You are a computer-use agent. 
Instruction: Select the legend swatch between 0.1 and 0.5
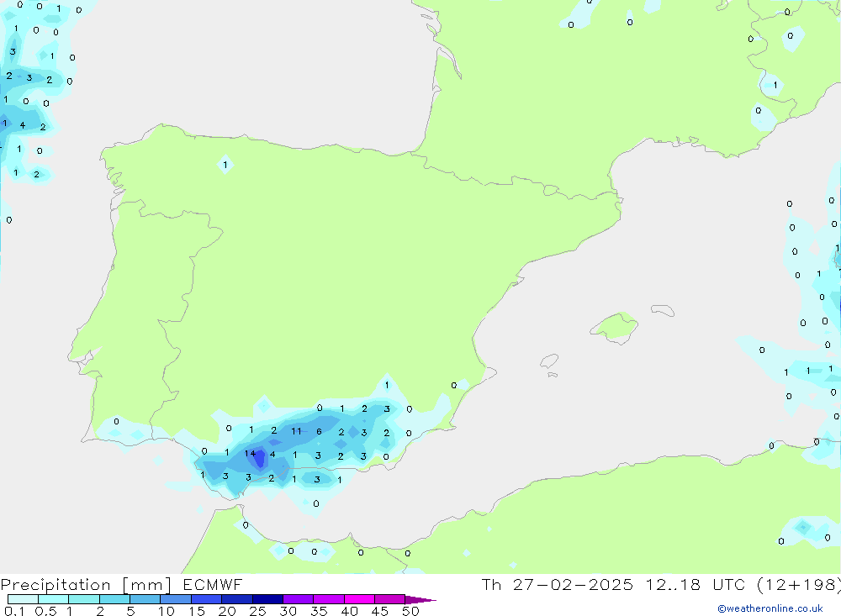pyautogui.click(x=23, y=599)
